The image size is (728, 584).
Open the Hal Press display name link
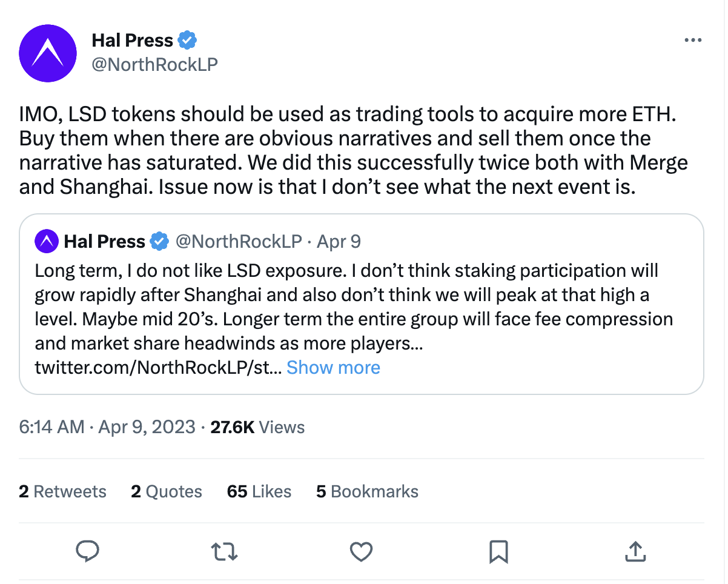132,41
